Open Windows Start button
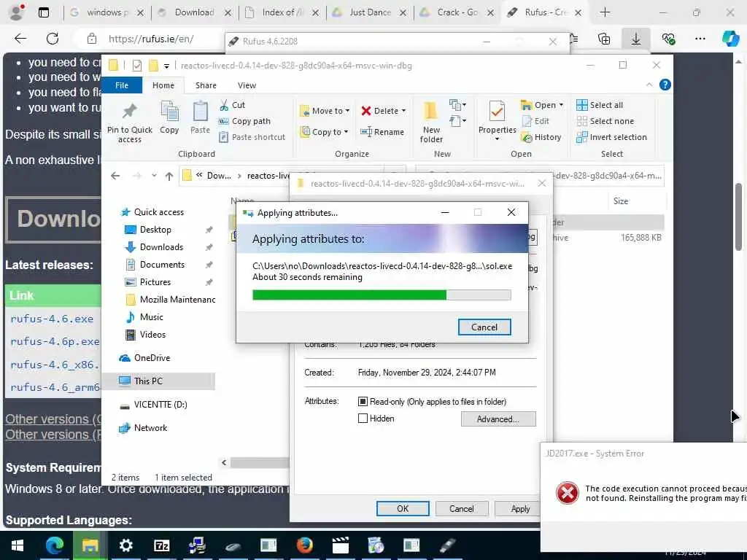Screen dimensions: 747x560 click(x=18, y=545)
